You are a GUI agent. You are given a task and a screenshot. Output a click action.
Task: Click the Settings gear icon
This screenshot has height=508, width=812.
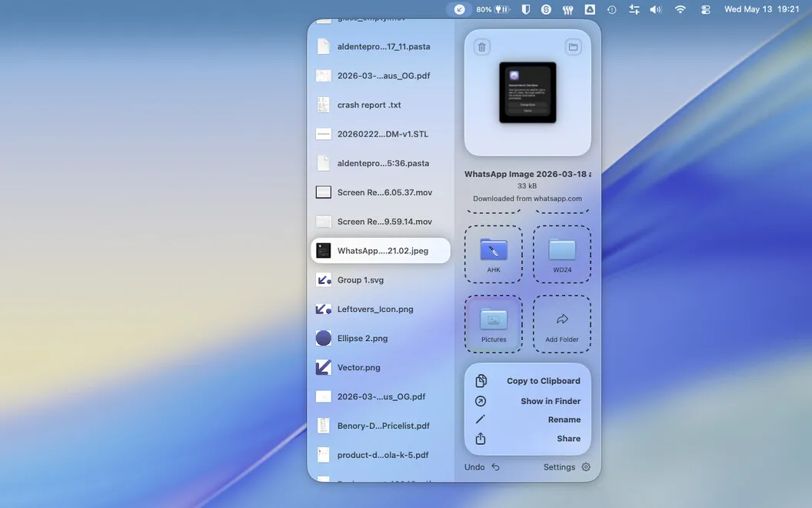pos(586,467)
